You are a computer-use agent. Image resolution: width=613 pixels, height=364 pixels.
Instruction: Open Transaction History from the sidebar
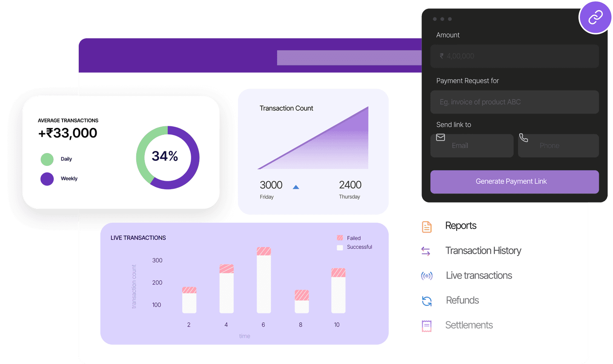click(x=483, y=251)
